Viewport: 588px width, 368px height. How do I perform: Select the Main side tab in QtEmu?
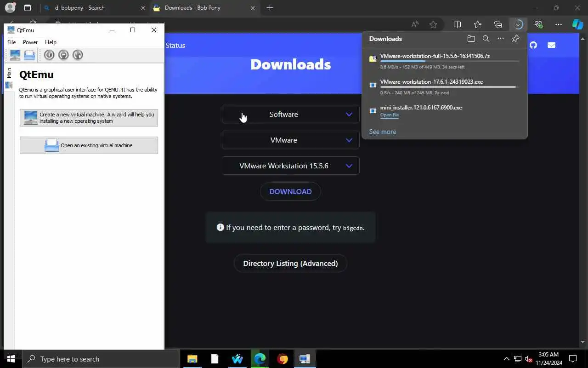pyautogui.click(x=9, y=73)
